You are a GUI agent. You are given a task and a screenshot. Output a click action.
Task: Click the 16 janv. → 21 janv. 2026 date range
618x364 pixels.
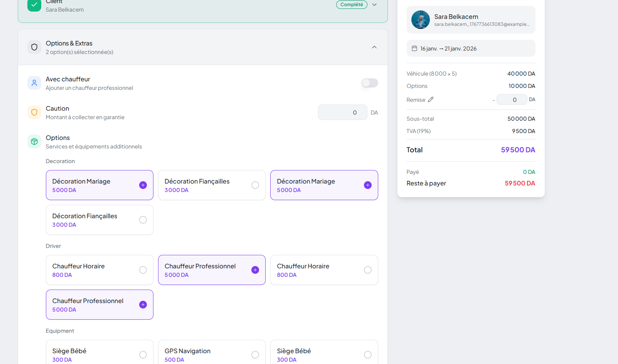click(448, 49)
